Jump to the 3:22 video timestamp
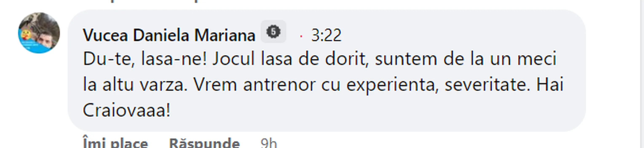The height and width of the screenshot is (148, 644). [326, 35]
